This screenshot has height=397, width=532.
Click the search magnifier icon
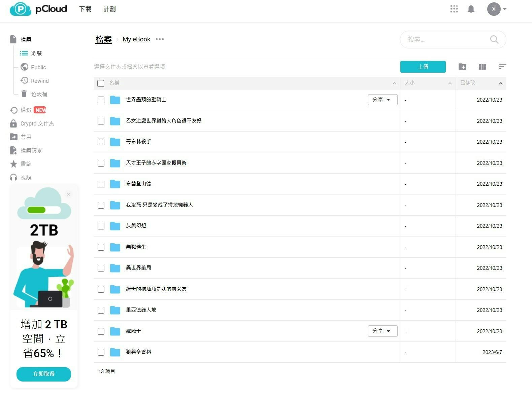click(494, 39)
